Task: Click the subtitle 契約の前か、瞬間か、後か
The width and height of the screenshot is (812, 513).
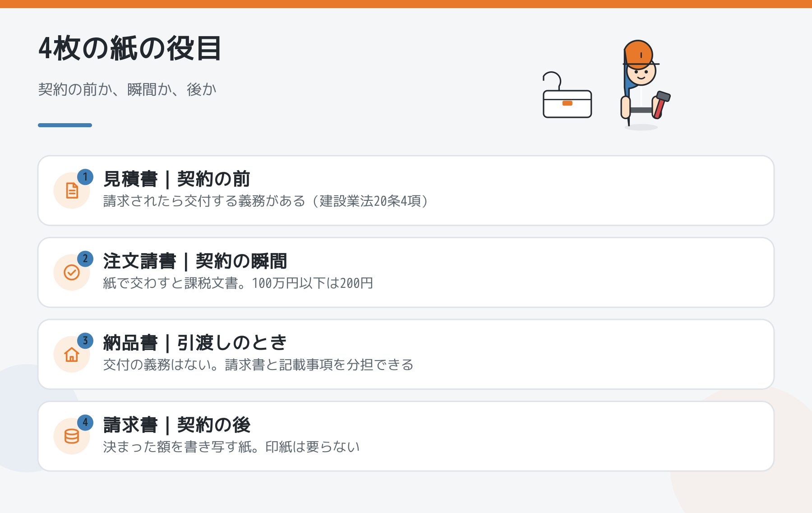Action: (x=127, y=89)
